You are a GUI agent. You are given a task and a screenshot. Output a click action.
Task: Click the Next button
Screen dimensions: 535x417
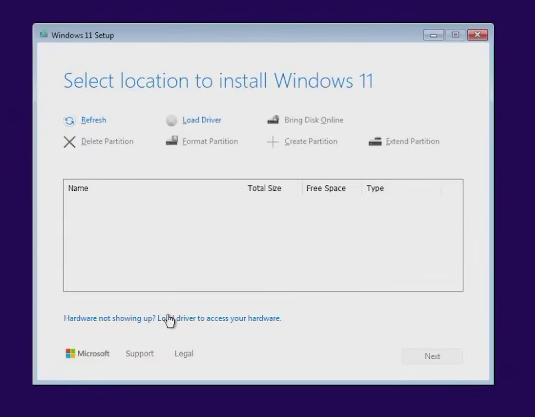click(432, 356)
